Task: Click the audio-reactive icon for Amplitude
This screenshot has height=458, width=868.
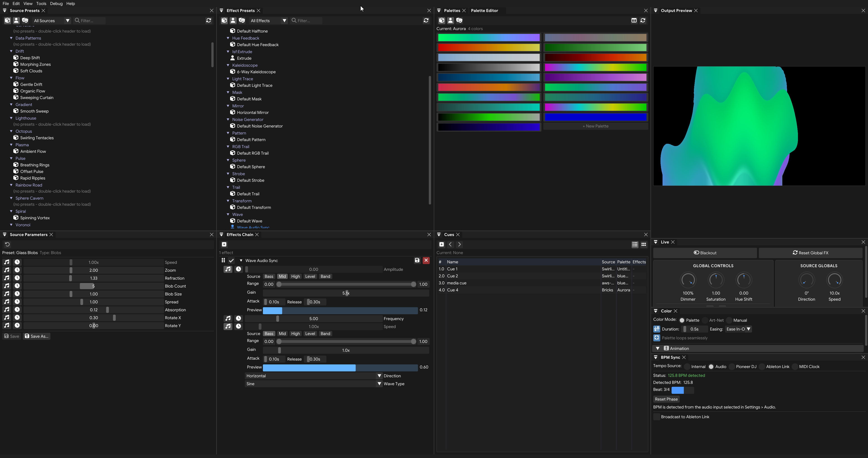Action: 228,269
